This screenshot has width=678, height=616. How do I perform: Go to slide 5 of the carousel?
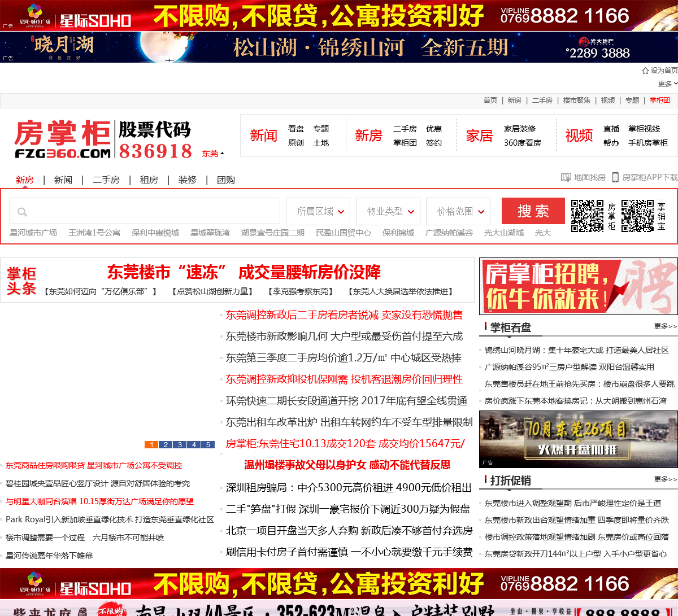click(208, 445)
